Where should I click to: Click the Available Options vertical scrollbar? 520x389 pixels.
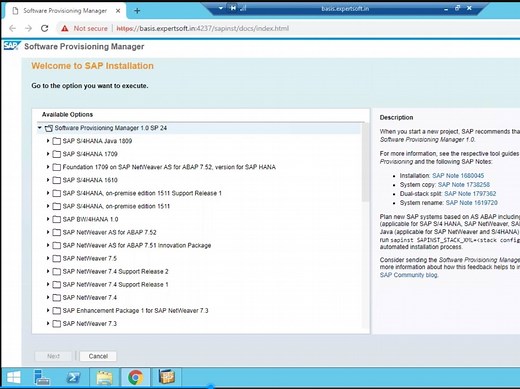tap(366, 162)
